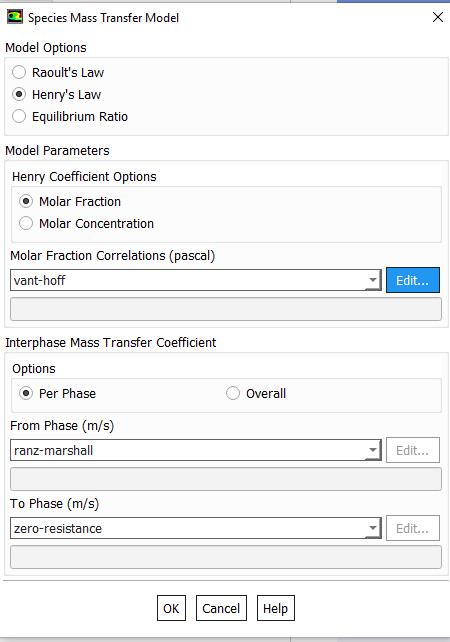Click the Edit button for From Phase
This screenshot has height=642, width=450.
click(413, 450)
